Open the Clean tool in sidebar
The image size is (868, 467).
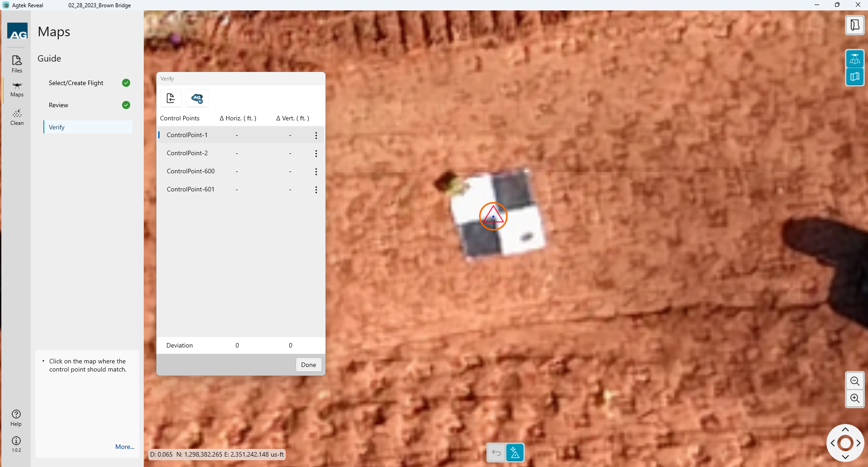tap(17, 117)
